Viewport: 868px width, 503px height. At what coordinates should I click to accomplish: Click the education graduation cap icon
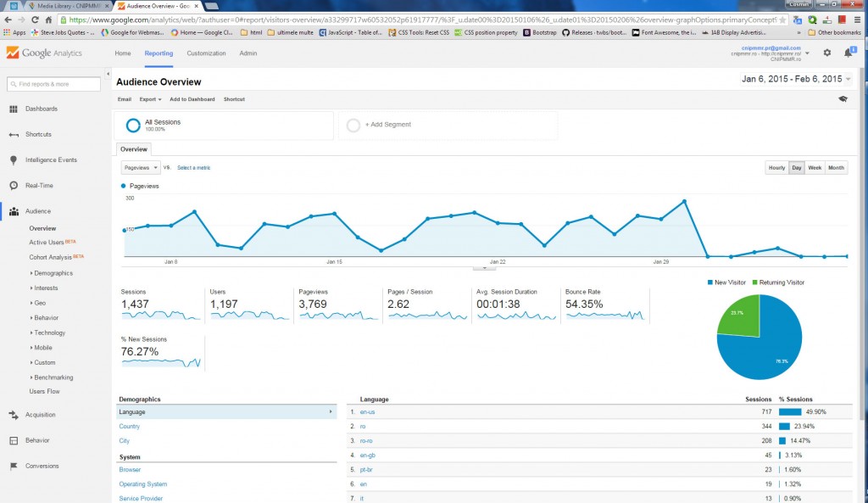coord(843,99)
